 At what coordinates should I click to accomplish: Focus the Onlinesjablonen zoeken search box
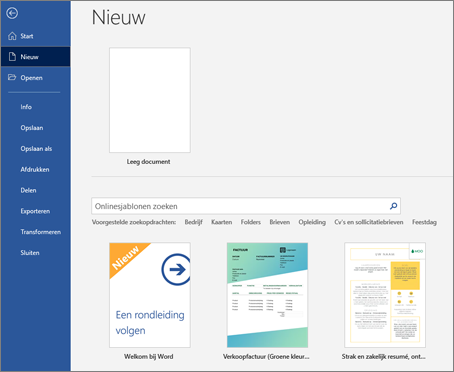click(246, 206)
